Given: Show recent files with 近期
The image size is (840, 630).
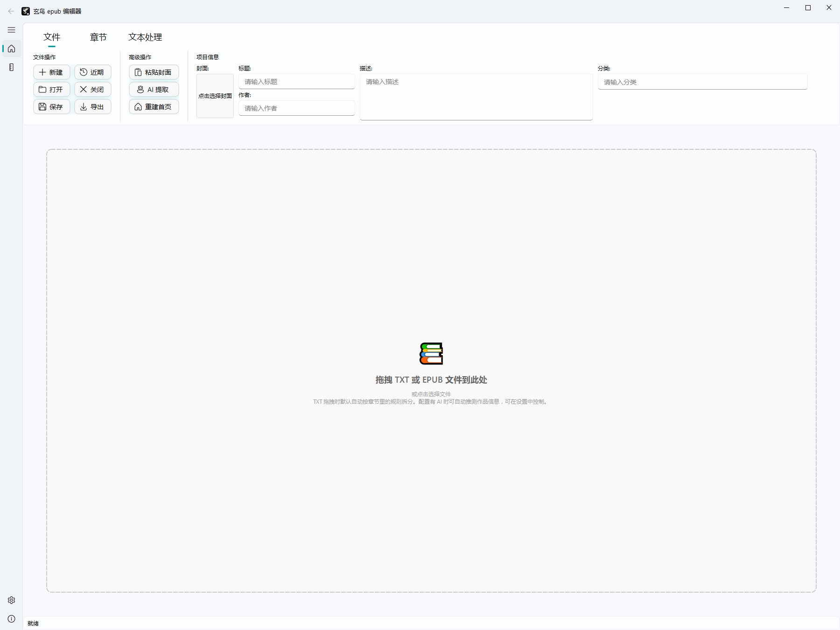Looking at the screenshot, I should tap(92, 72).
